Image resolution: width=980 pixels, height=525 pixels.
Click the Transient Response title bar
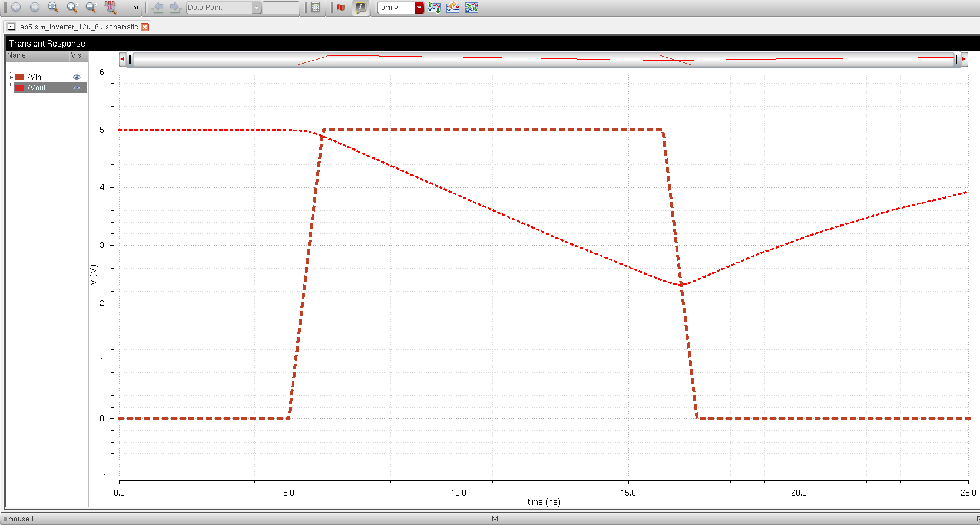click(492, 43)
